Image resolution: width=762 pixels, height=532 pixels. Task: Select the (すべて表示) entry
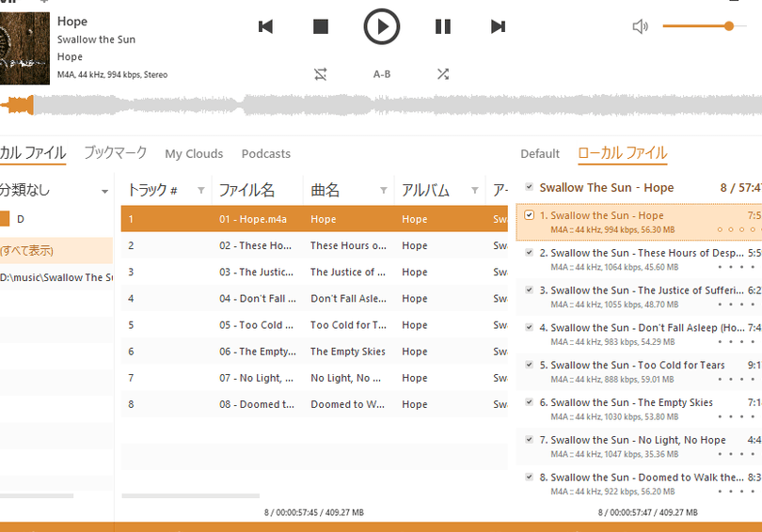pos(56,250)
